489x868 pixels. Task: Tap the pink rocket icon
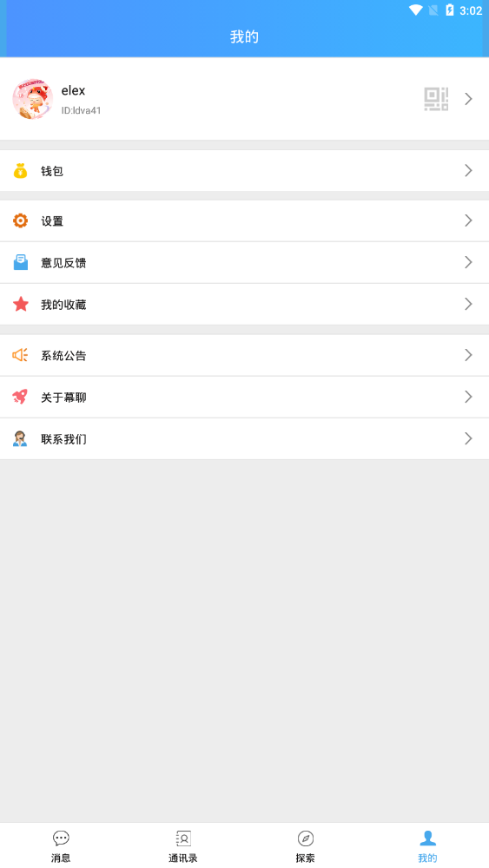point(20,397)
